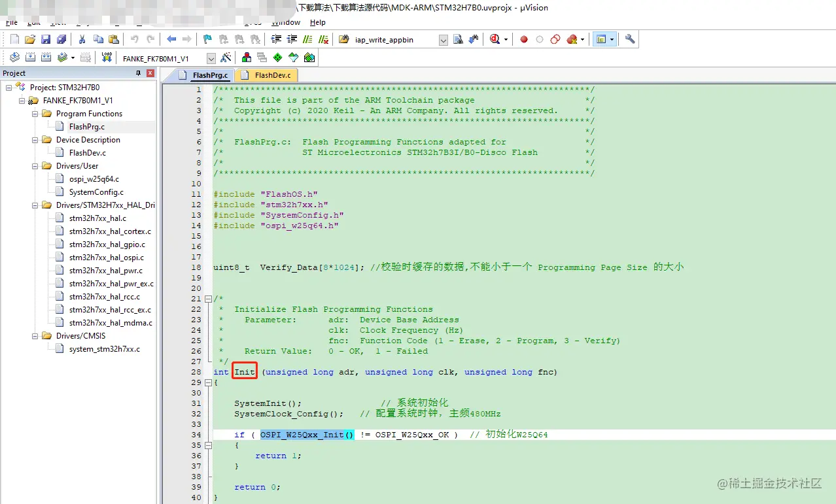Click the Open file folder icon
This screenshot has width=836, height=504.
click(30, 39)
